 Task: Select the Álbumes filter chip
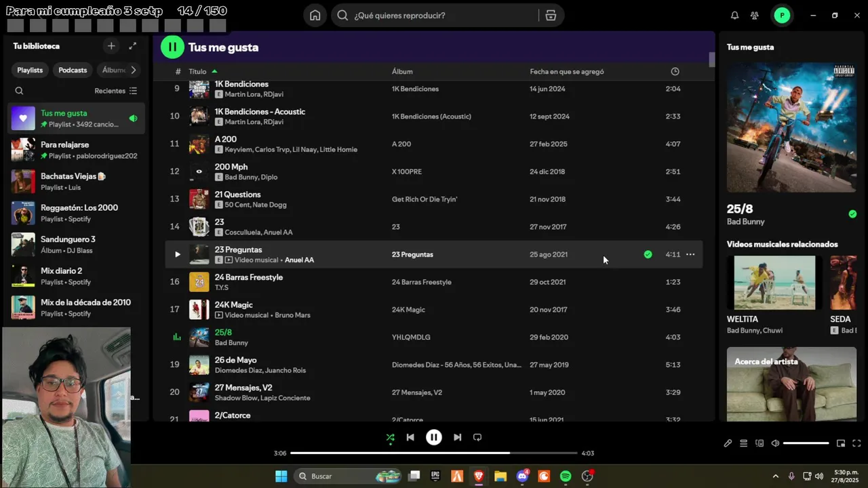point(113,70)
